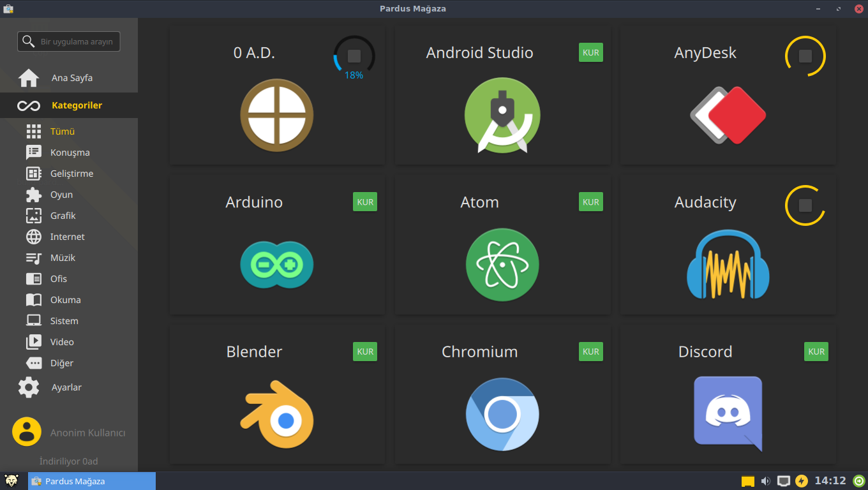Viewport: 868px width, 490px height.
Task: Click the Kategoriler infinity icon
Action: (29, 105)
